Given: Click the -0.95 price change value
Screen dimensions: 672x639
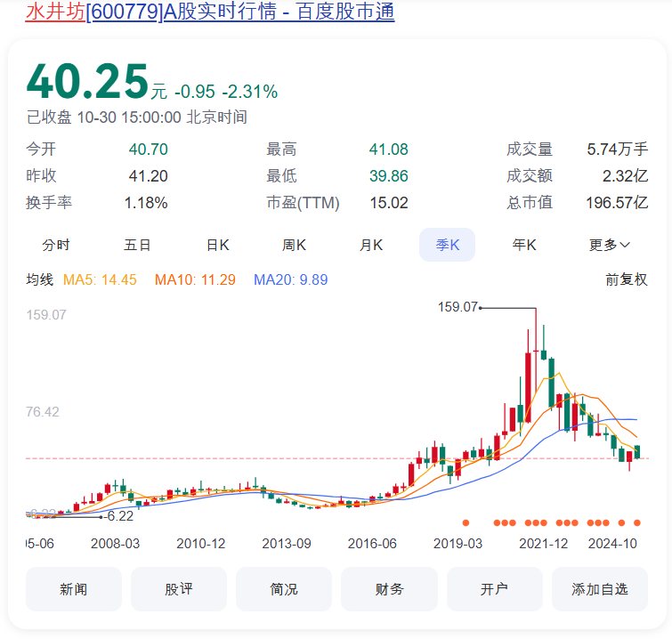Looking at the screenshot, I should tap(195, 92).
